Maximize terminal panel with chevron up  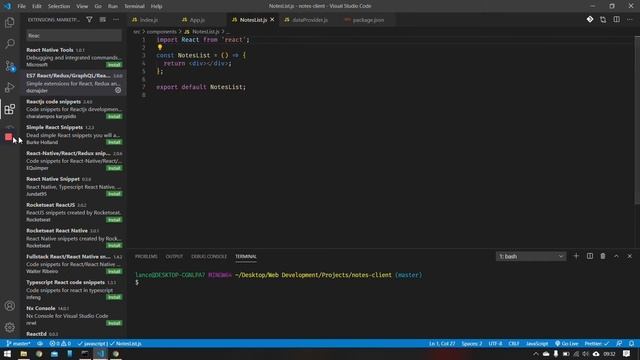(616, 256)
